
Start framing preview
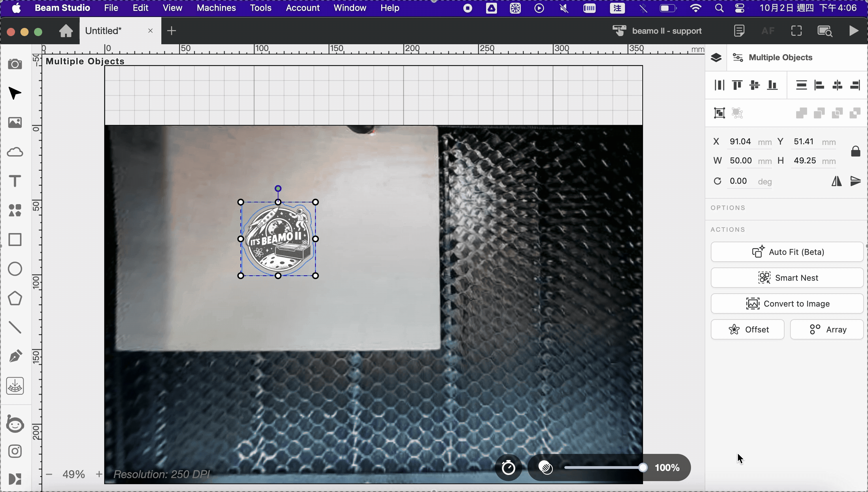point(796,31)
